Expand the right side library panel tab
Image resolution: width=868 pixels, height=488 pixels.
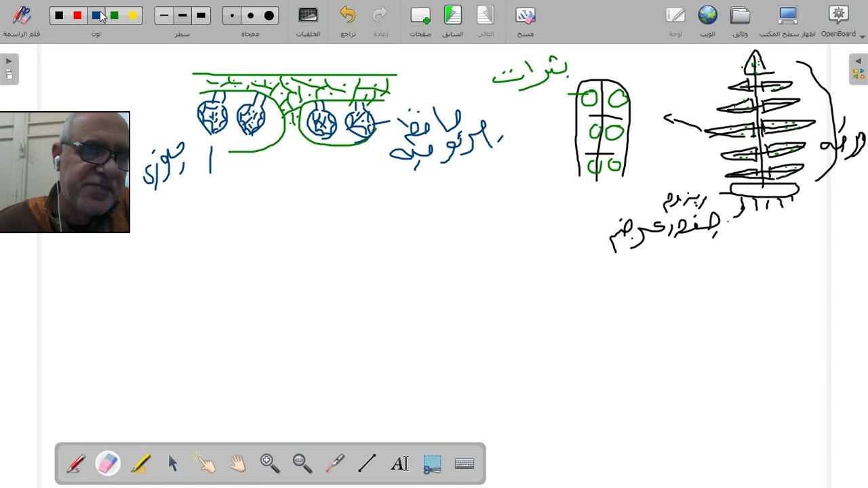tap(859, 68)
